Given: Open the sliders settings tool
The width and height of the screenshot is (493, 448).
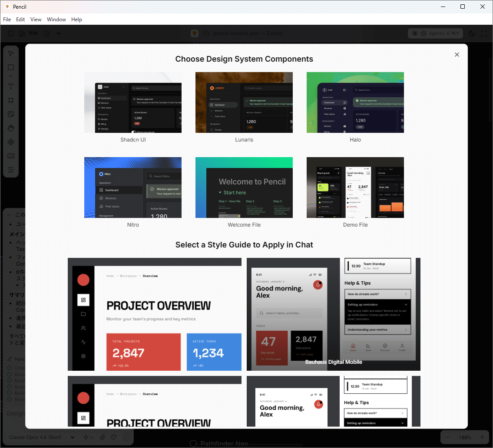Looking at the screenshot, I should (11, 170).
